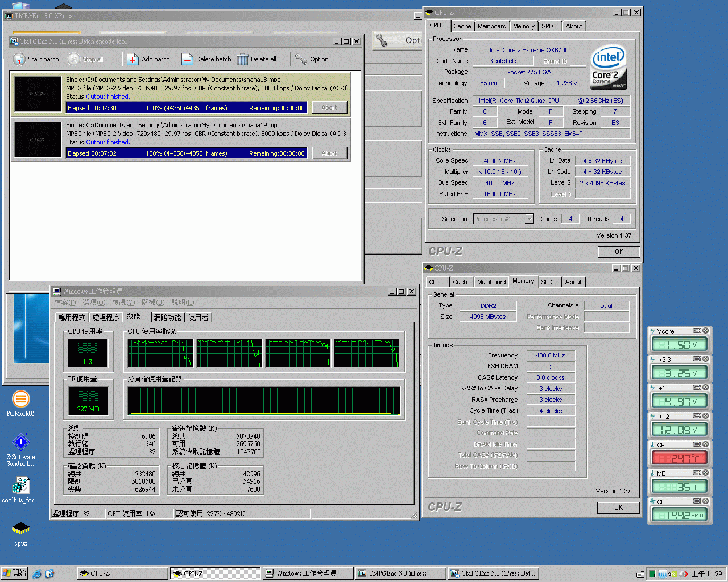Click the MB temperature gadget settings icon

(696, 473)
